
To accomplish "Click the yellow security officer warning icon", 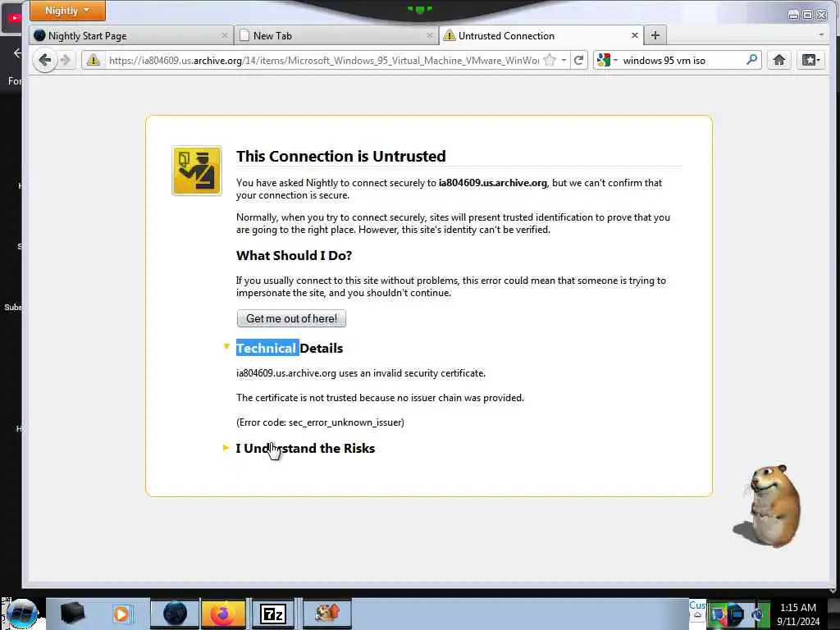I will 197,171.
